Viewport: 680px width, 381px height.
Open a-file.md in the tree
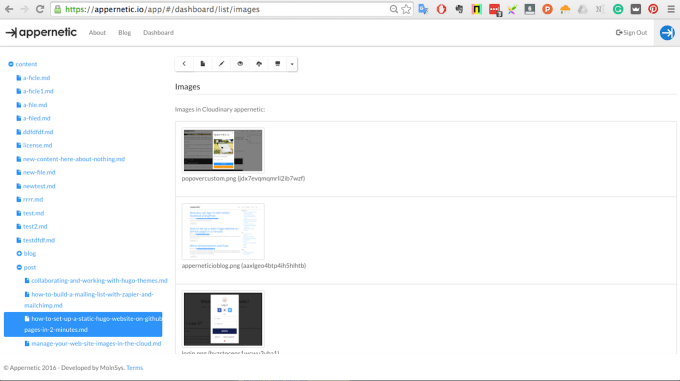[x=35, y=105]
